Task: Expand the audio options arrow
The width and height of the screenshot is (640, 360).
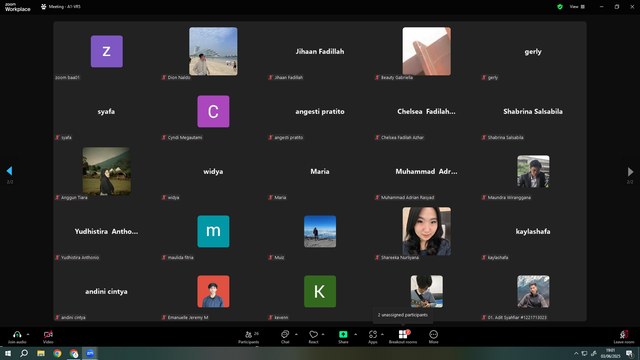Action: click(x=28, y=334)
